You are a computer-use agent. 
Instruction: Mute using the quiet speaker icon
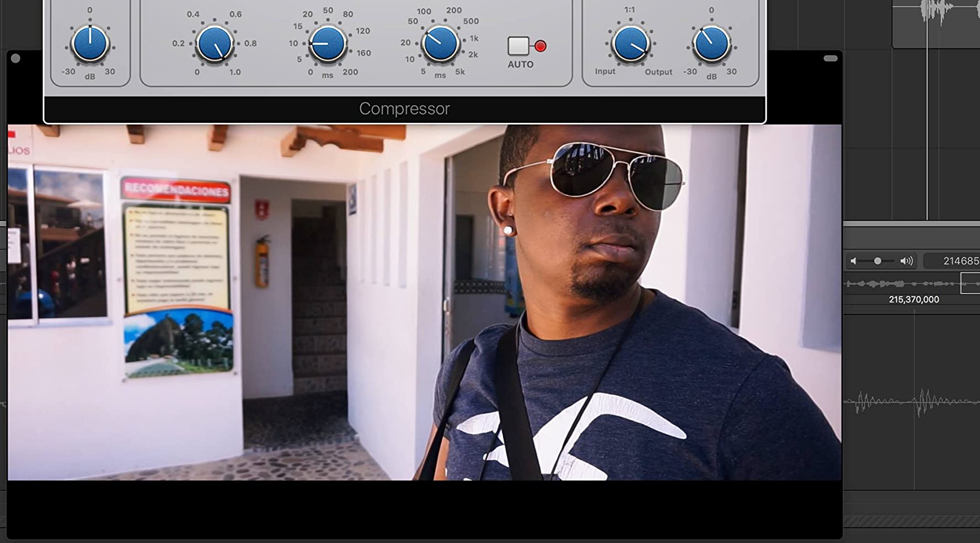click(854, 261)
